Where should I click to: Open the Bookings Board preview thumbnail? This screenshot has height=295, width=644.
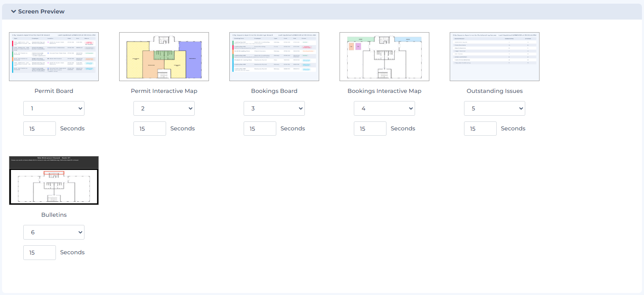click(274, 57)
